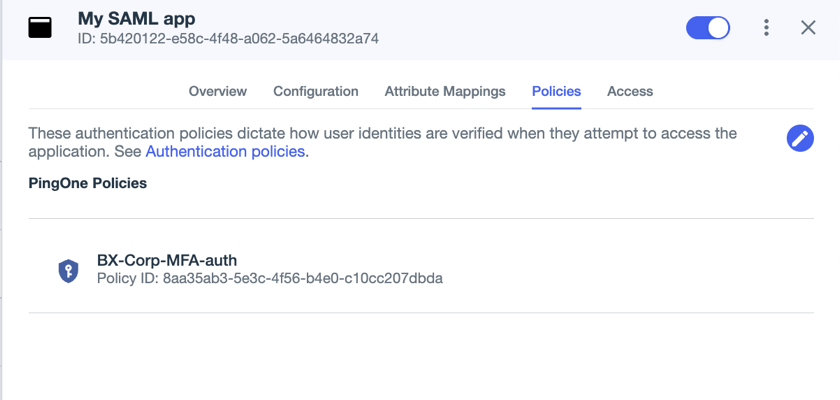Click the shield key icon for BX-Corp-MFA-auth

point(68,271)
